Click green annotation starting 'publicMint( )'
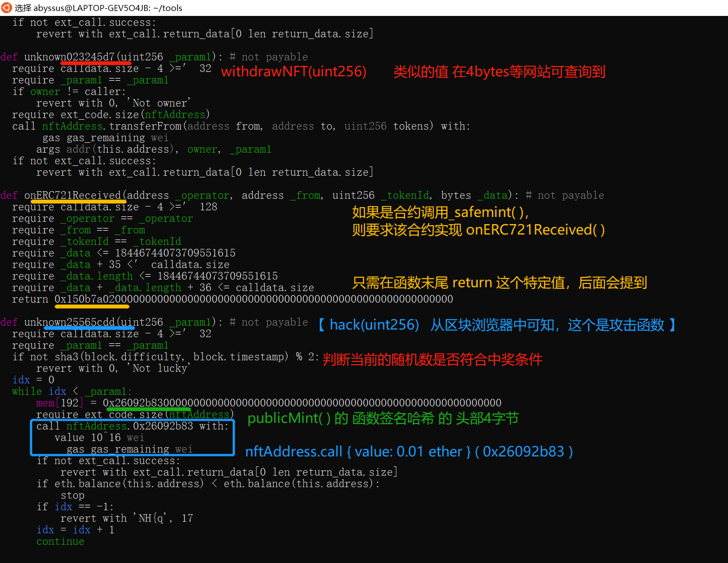The image size is (728, 563). tap(383, 419)
